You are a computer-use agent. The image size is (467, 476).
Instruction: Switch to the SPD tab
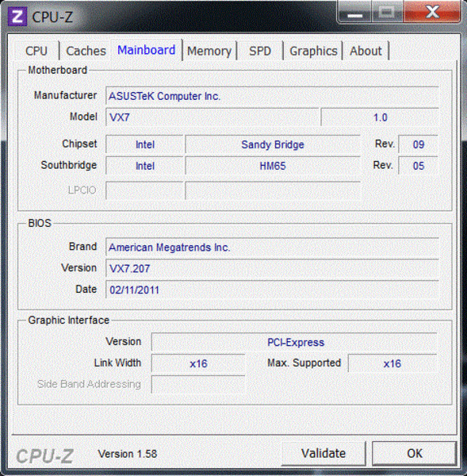point(260,51)
